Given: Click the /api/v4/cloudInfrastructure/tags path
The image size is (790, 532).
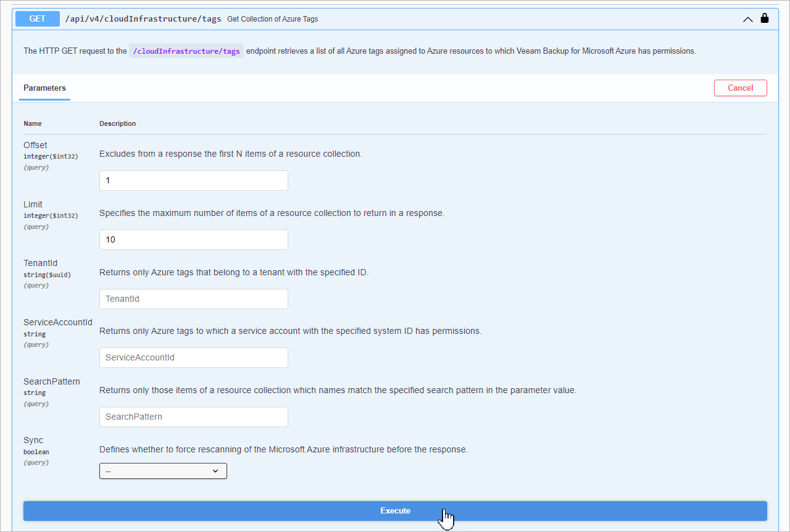Looking at the screenshot, I should click(x=143, y=19).
